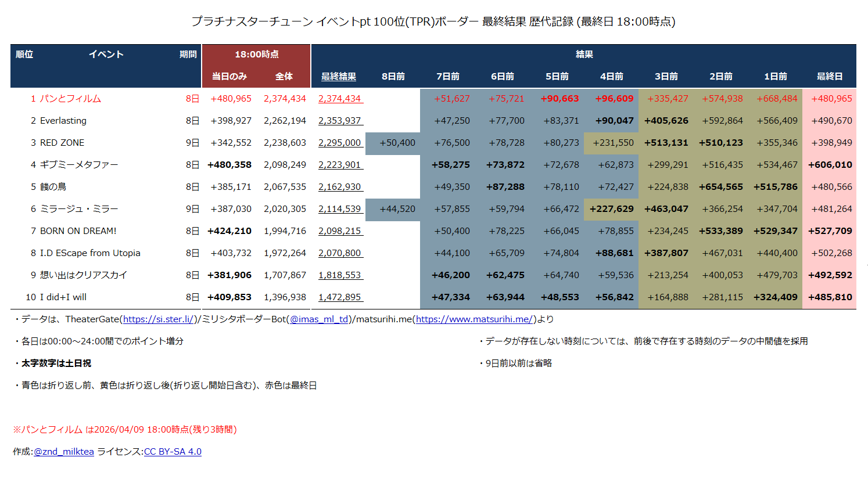
Task: Click the red +90,663 value
Action: click(x=559, y=99)
